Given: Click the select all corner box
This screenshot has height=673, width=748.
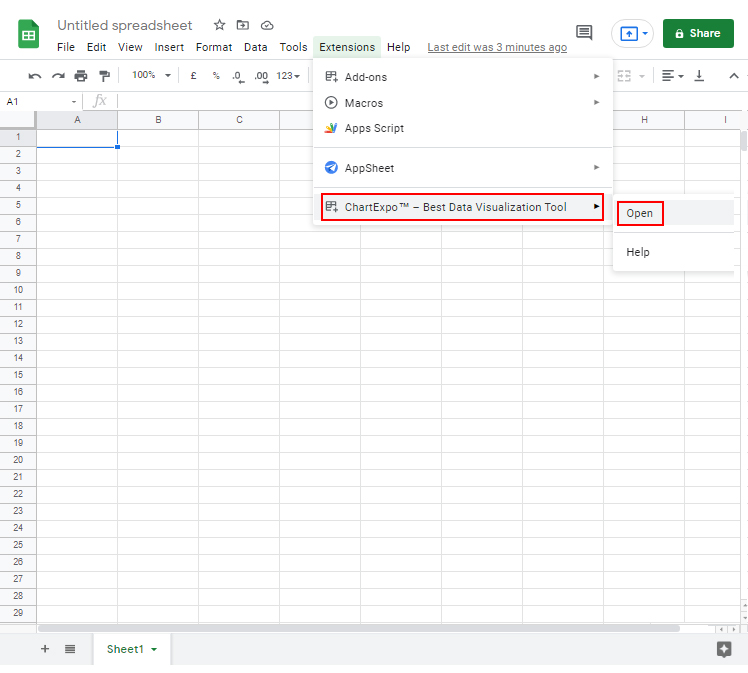Looking at the screenshot, I should pos(18,120).
